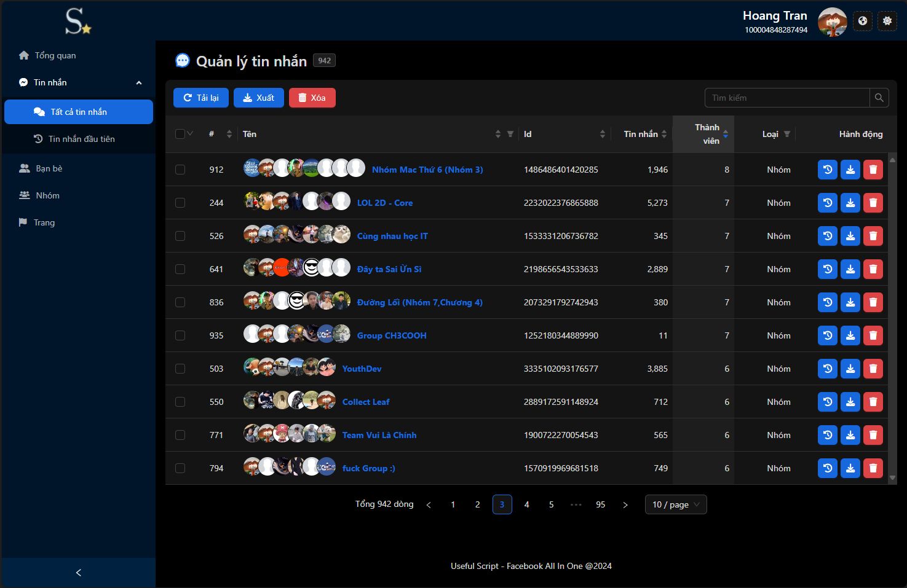Sort by the Id column header
The image size is (907, 588).
(x=564, y=134)
